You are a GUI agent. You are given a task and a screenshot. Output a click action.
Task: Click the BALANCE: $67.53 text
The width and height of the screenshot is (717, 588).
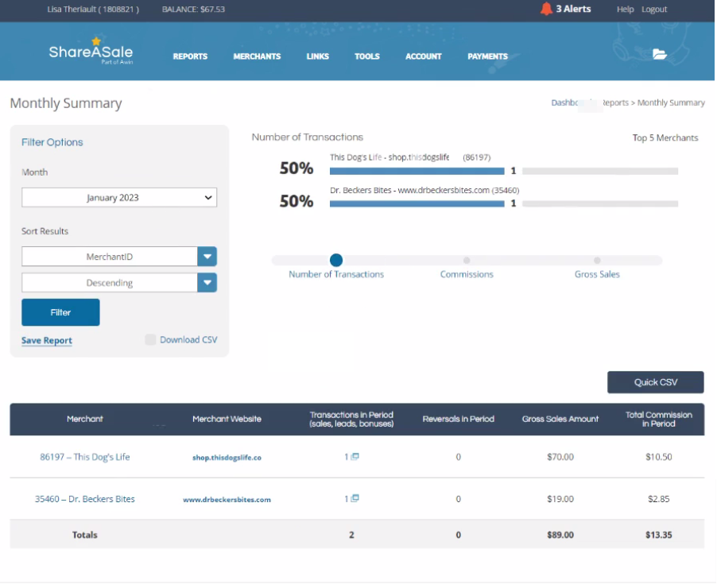(193, 10)
